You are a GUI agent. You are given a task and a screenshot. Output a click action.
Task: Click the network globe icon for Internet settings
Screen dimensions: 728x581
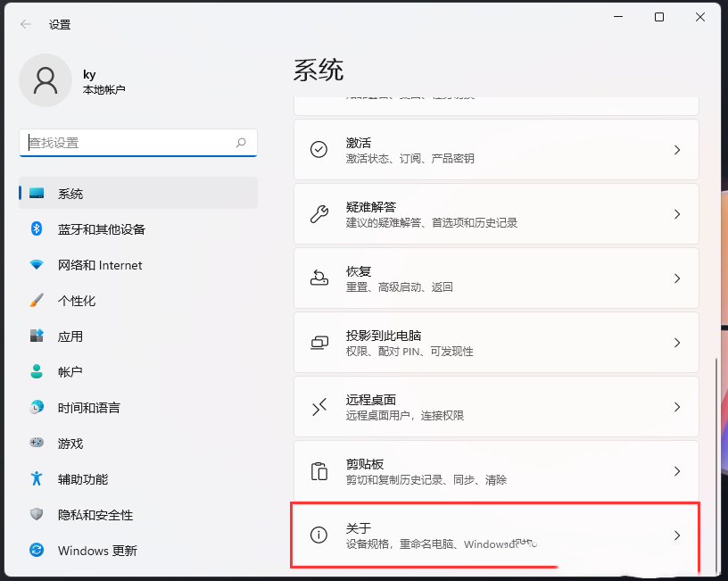click(x=37, y=265)
